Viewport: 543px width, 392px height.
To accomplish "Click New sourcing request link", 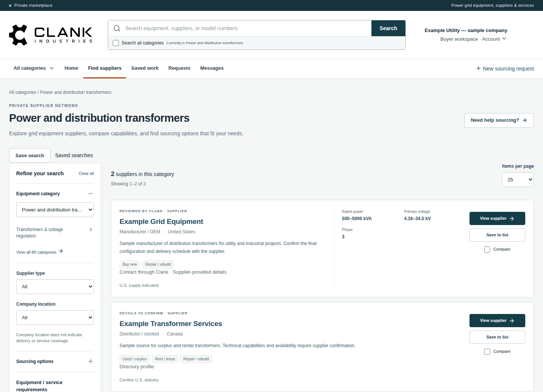I will 505,69.
